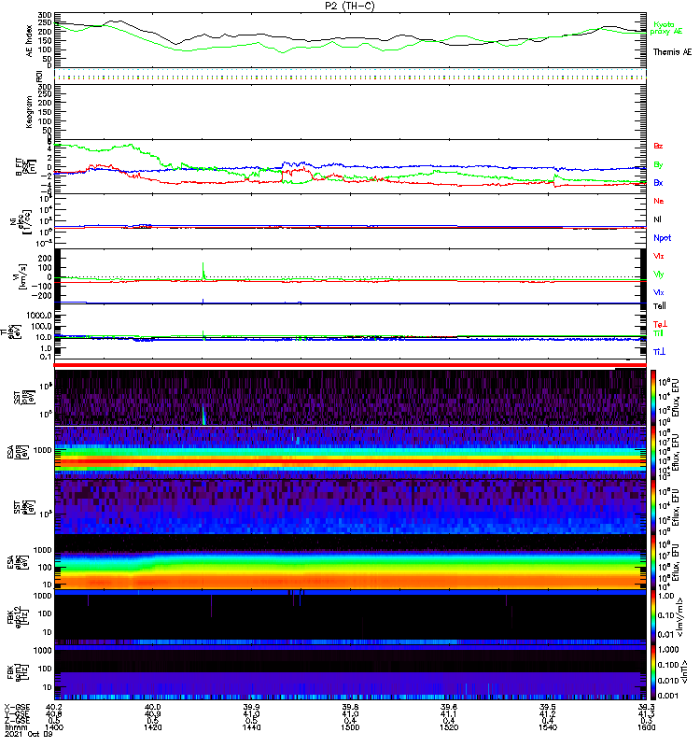
Task: Click the 'AE Index' y-axis label
Action: pyautogui.click(x=29, y=41)
